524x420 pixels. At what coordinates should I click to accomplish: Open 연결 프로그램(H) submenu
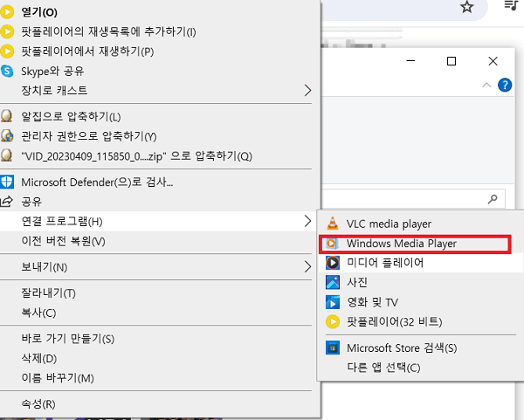tap(62, 221)
